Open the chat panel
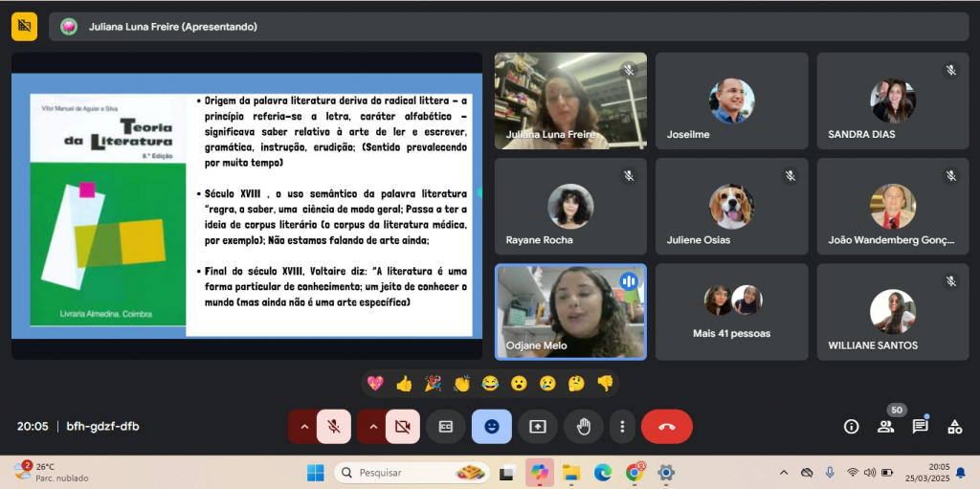 click(920, 427)
